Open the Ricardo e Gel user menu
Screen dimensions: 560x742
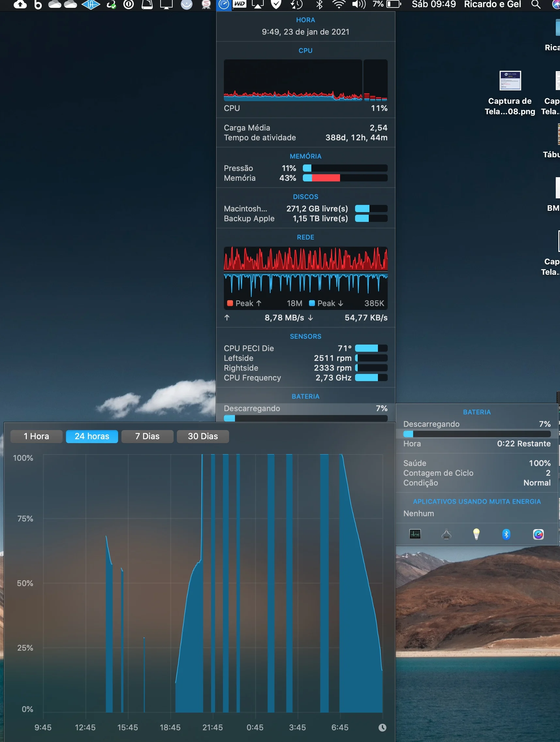point(492,4)
